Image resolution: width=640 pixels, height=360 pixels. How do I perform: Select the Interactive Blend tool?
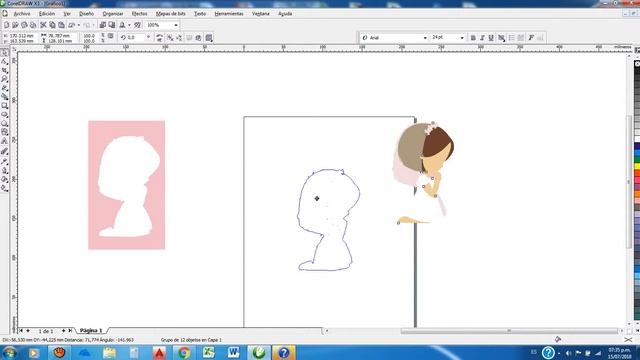tap(4, 151)
